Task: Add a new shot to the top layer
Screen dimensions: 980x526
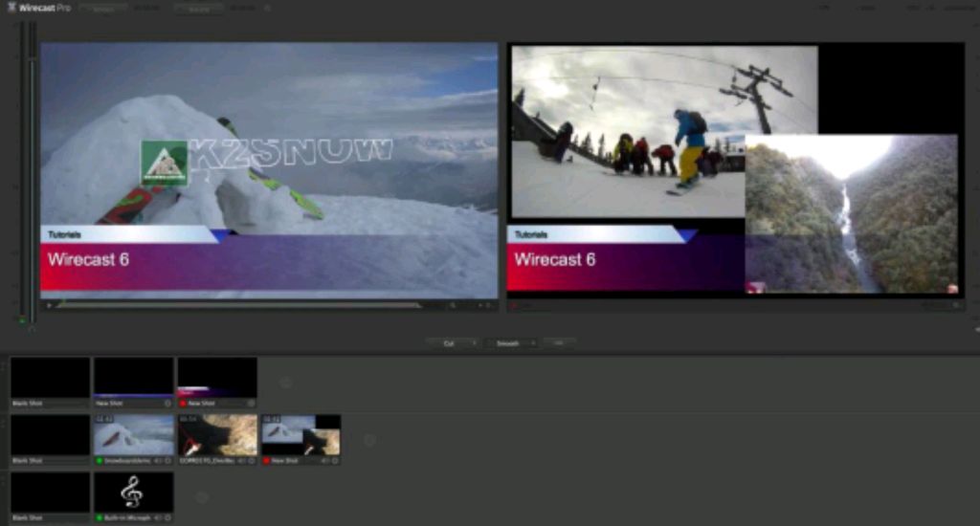Action: (285, 383)
